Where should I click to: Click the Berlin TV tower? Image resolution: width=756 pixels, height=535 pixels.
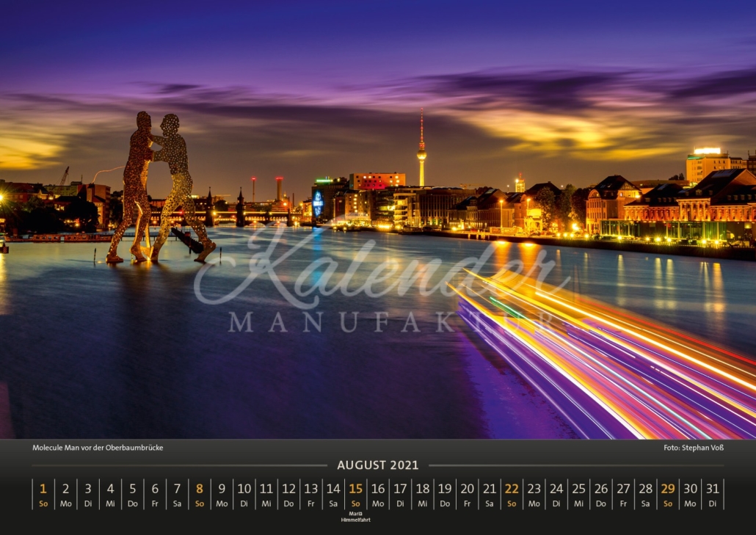[x=421, y=148]
